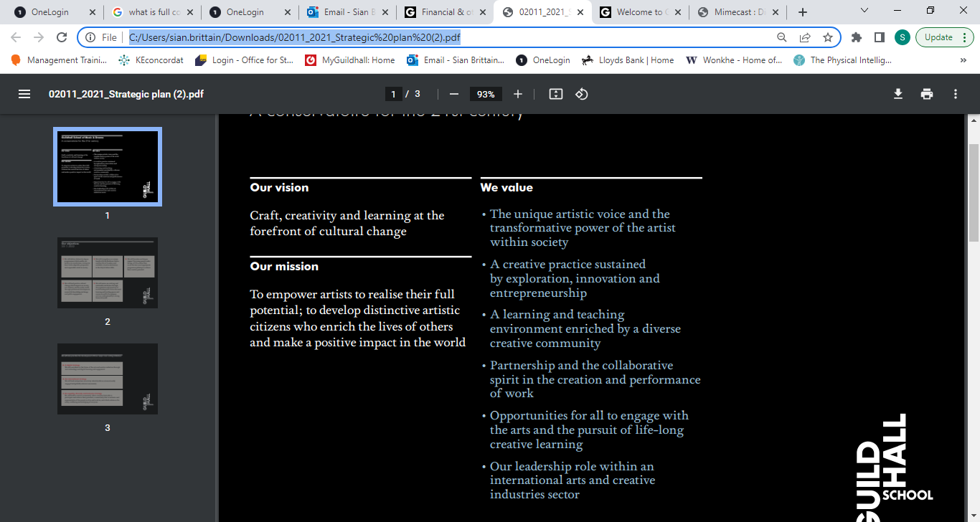Screen dimensions: 980x522
Task: Click the Update Chrome button
Action: point(938,37)
